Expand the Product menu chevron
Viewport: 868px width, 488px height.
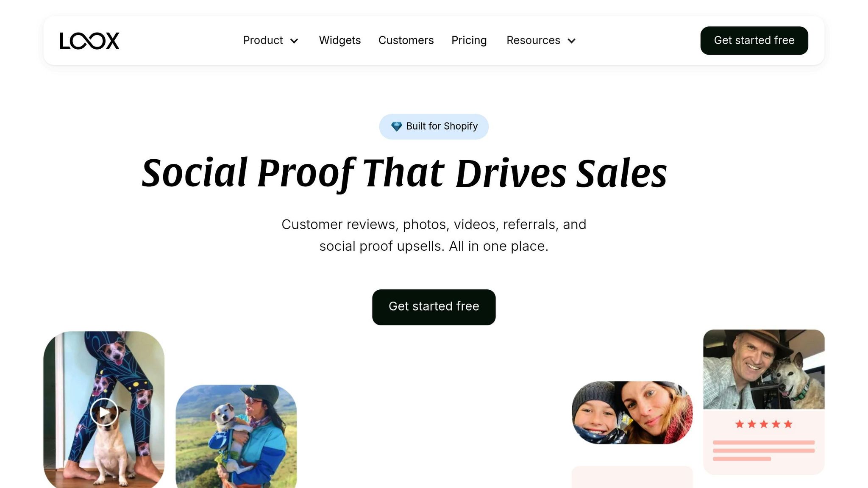(294, 41)
